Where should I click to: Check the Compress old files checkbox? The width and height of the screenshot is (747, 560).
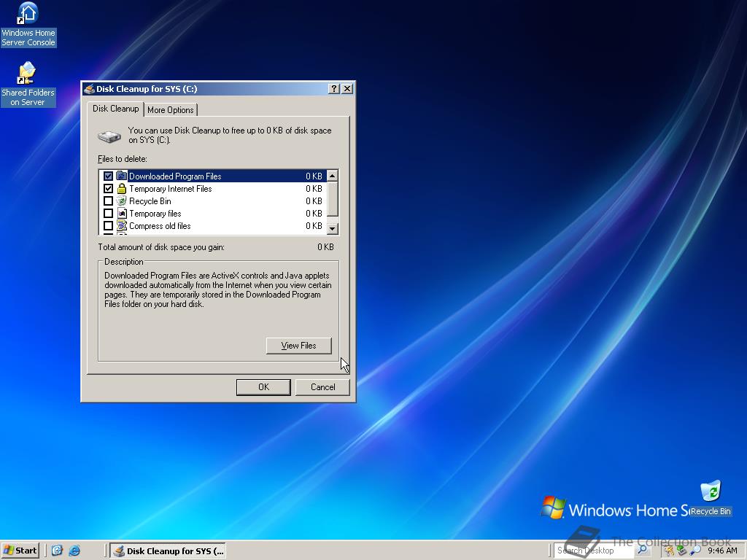coord(109,226)
